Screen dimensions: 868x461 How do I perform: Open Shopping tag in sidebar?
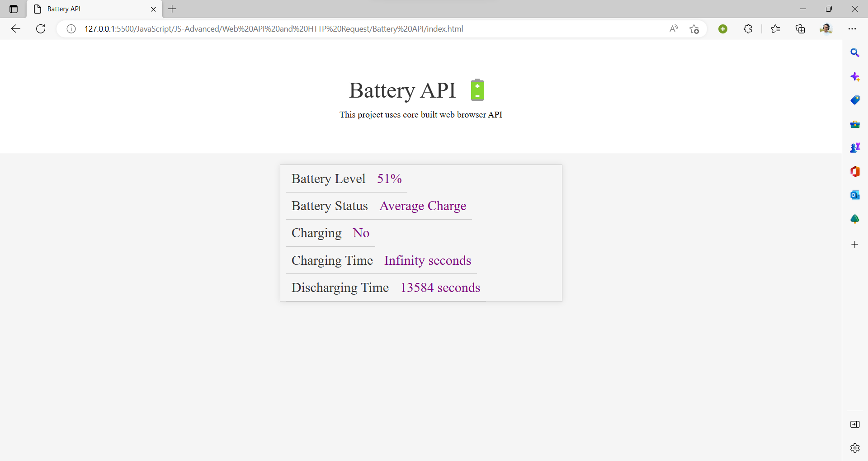pyautogui.click(x=854, y=100)
